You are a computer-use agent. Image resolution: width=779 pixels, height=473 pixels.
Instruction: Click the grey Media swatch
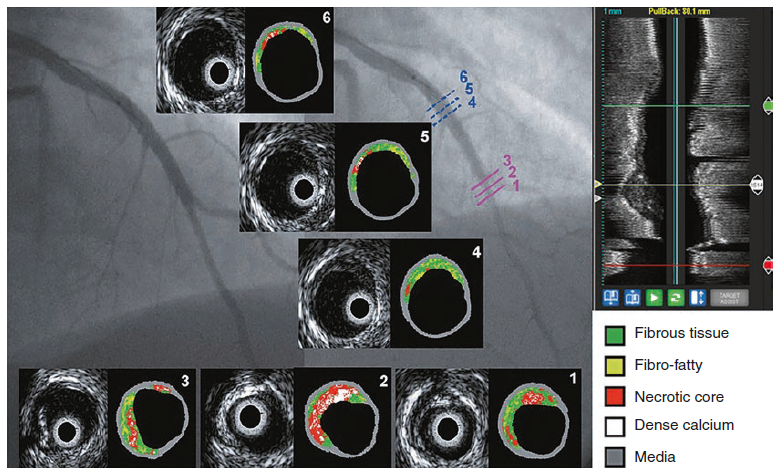click(x=615, y=457)
